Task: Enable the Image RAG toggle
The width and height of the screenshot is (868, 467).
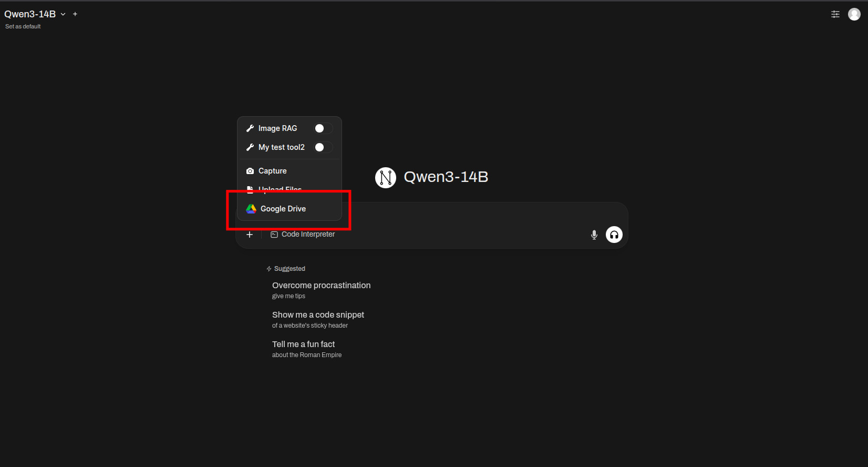Action: click(323, 128)
